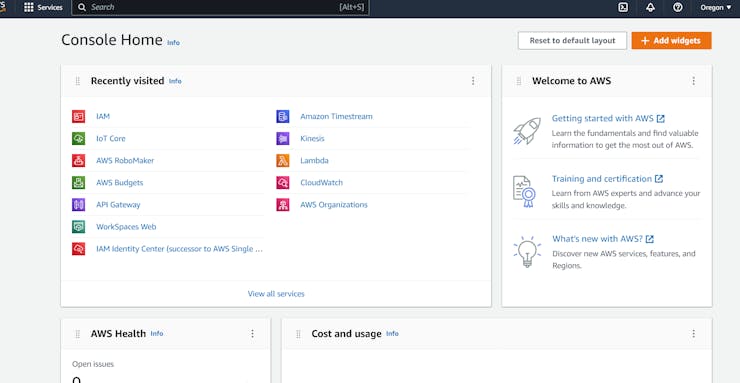Open the WorkSpaces Web link
740x383 pixels.
[126, 227]
